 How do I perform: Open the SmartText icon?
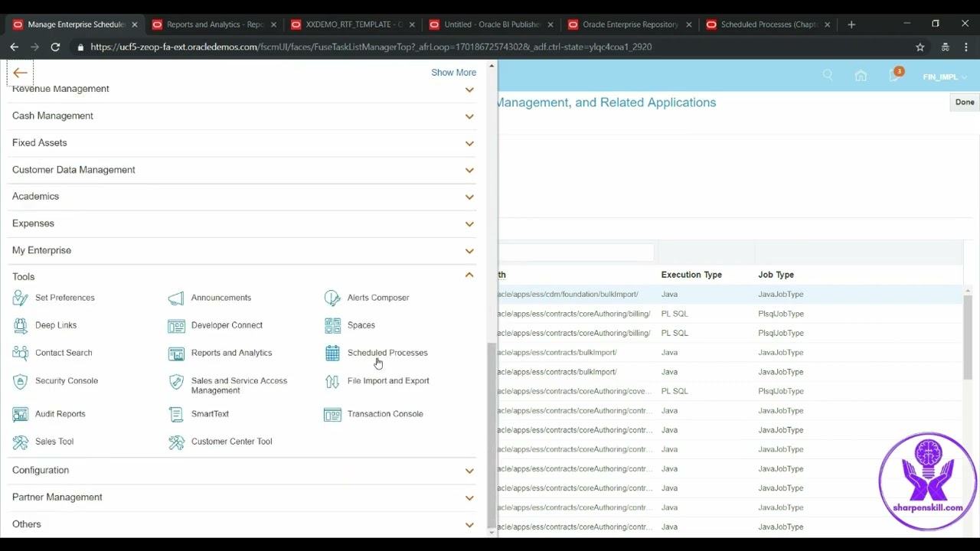(176, 414)
